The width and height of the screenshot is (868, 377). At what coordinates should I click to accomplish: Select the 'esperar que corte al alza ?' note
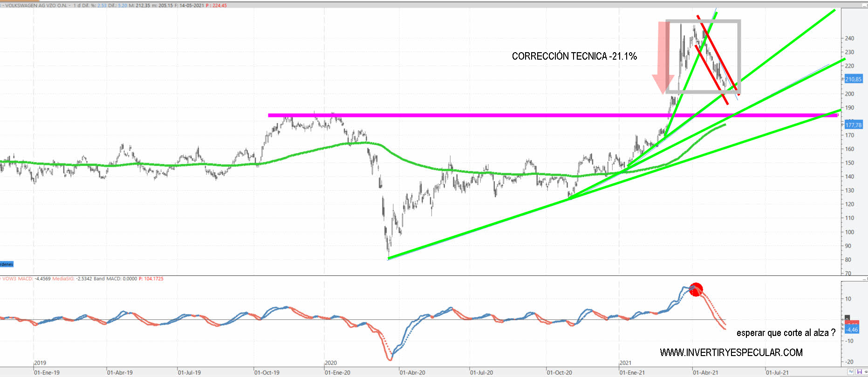[786, 333]
